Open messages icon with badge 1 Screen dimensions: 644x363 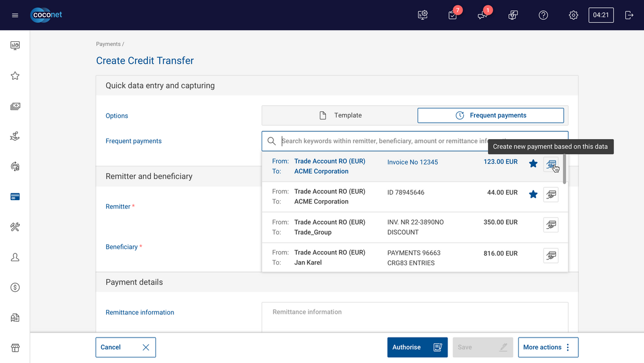(x=482, y=15)
